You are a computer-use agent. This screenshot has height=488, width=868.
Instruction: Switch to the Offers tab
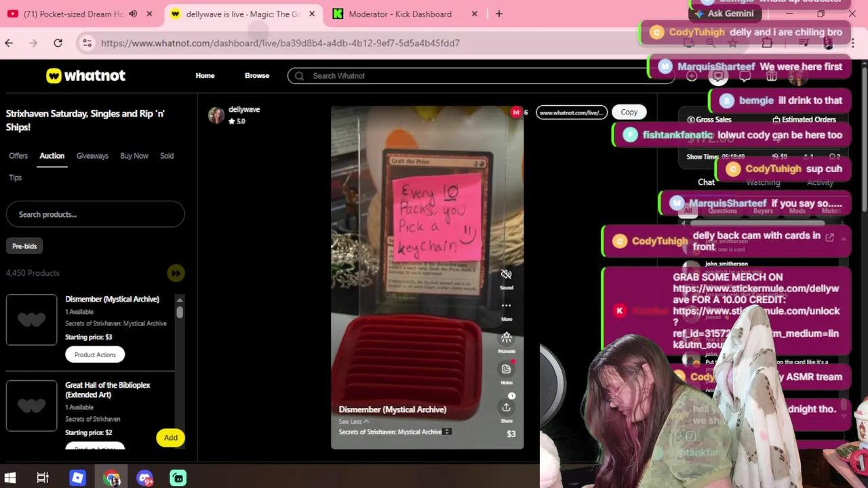pos(18,156)
